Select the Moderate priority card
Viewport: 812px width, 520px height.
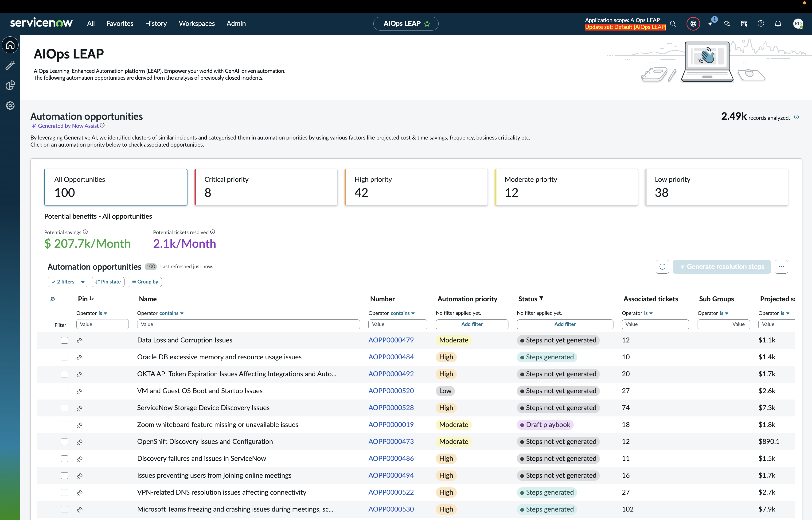pos(566,187)
